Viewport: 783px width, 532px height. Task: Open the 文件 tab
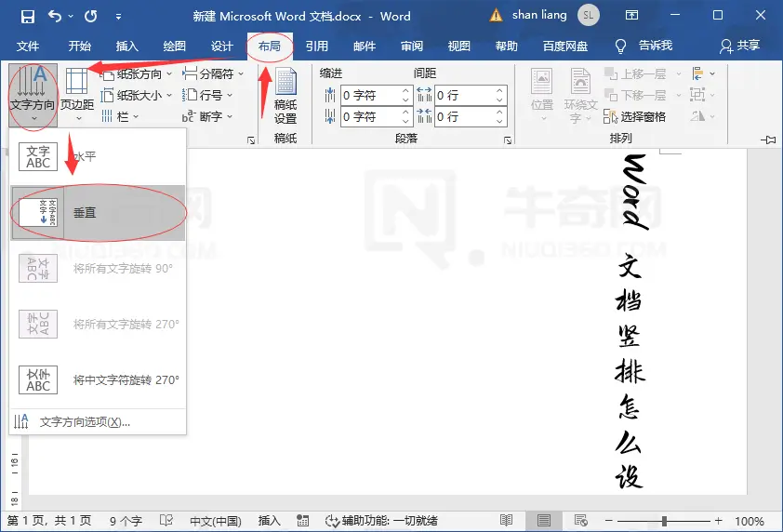28,47
